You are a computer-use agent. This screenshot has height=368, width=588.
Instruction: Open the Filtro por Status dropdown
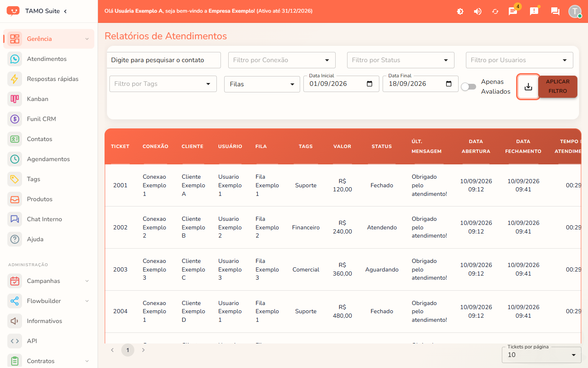401,60
